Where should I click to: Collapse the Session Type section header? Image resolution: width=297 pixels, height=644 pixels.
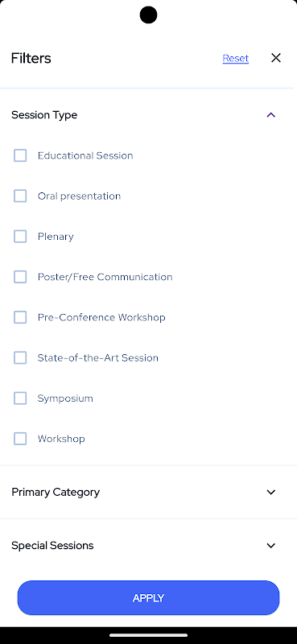click(x=148, y=115)
